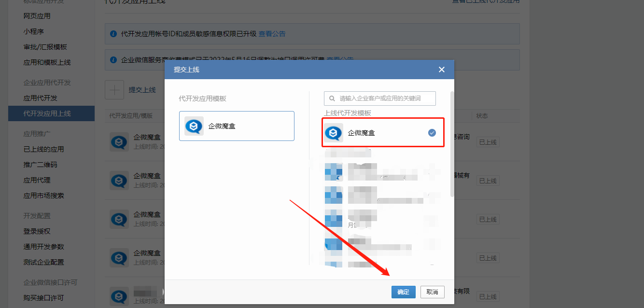Select 企微魔盒 icon under 上线代开发模板
The width and height of the screenshot is (644, 308).
pos(334,133)
